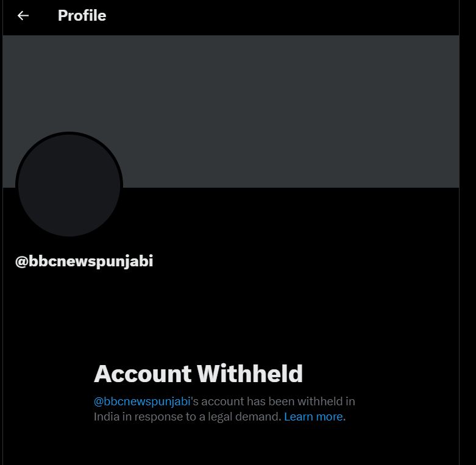Click the word Withheld in the heading

click(250, 374)
